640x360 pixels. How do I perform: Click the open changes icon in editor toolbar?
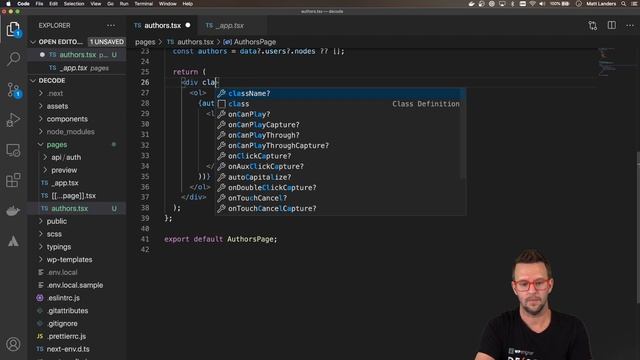point(593,25)
